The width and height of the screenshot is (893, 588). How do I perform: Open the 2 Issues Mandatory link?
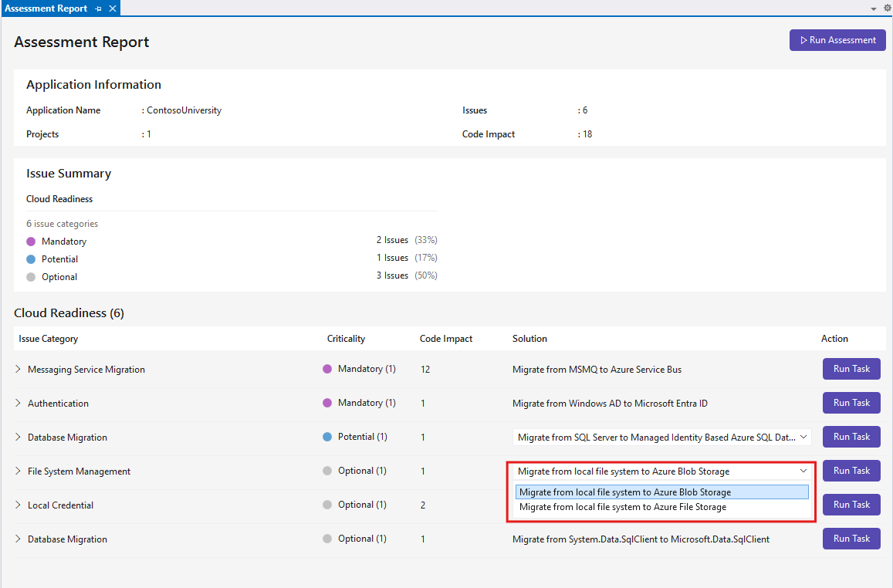click(x=391, y=240)
